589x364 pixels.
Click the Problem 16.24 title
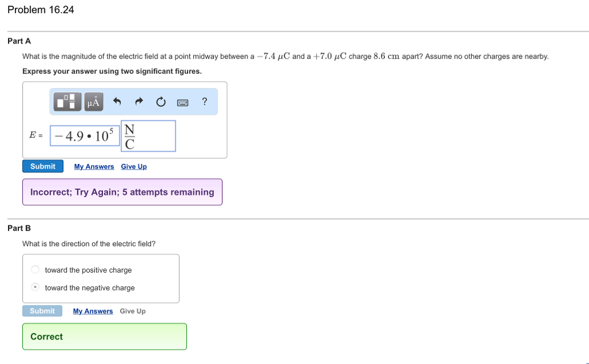(x=40, y=9)
